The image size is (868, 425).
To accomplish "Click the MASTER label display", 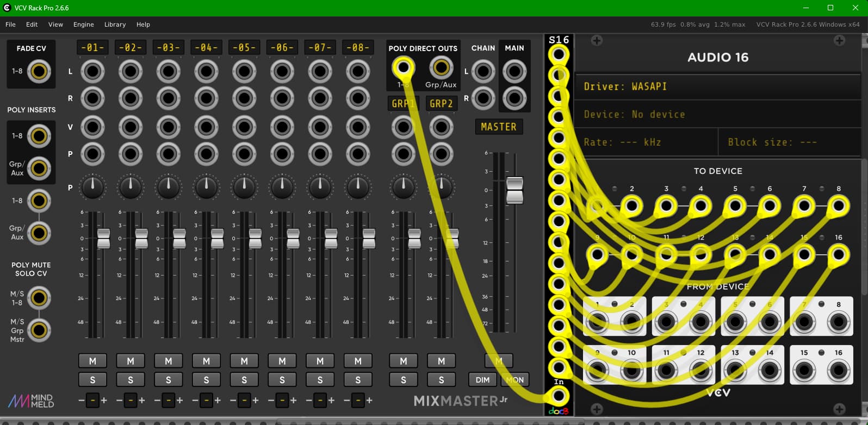I will (x=499, y=127).
